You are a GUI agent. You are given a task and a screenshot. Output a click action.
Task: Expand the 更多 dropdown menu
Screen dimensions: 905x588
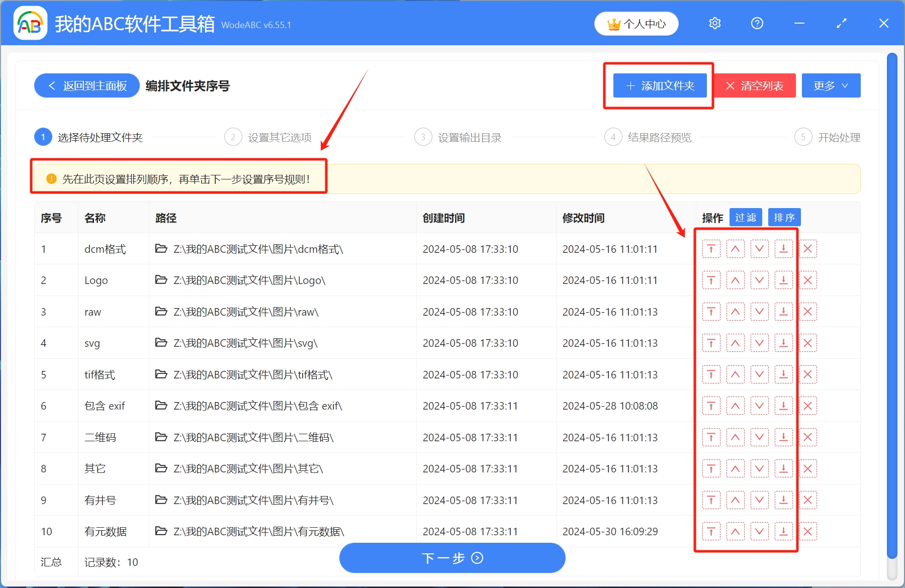pyautogui.click(x=830, y=85)
